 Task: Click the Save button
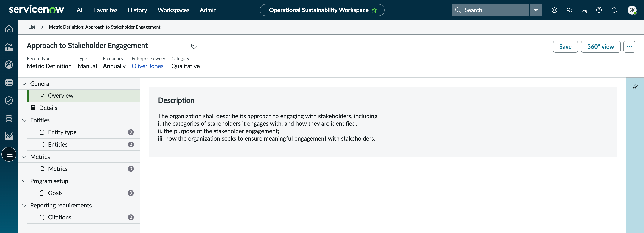click(565, 46)
